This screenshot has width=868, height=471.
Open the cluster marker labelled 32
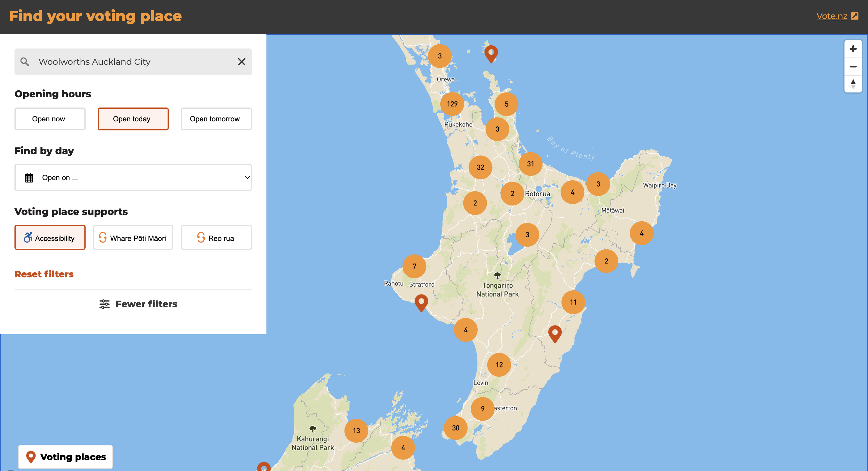coord(480,167)
